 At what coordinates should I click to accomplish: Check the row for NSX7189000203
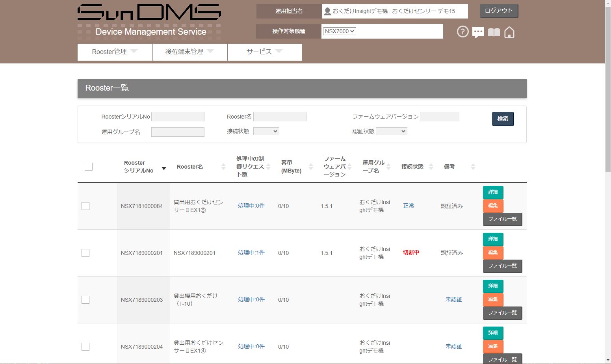pyautogui.click(x=85, y=299)
